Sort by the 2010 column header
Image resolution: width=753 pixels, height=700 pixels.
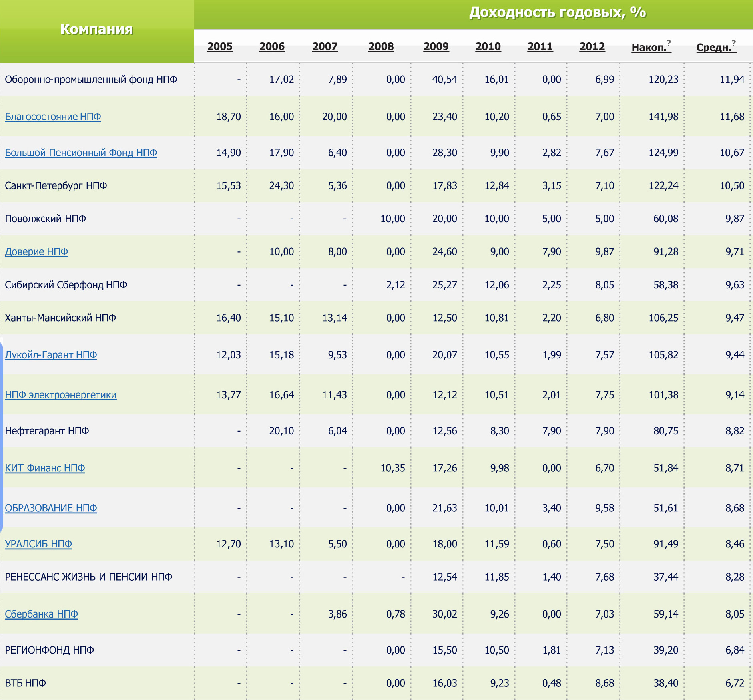coord(488,46)
